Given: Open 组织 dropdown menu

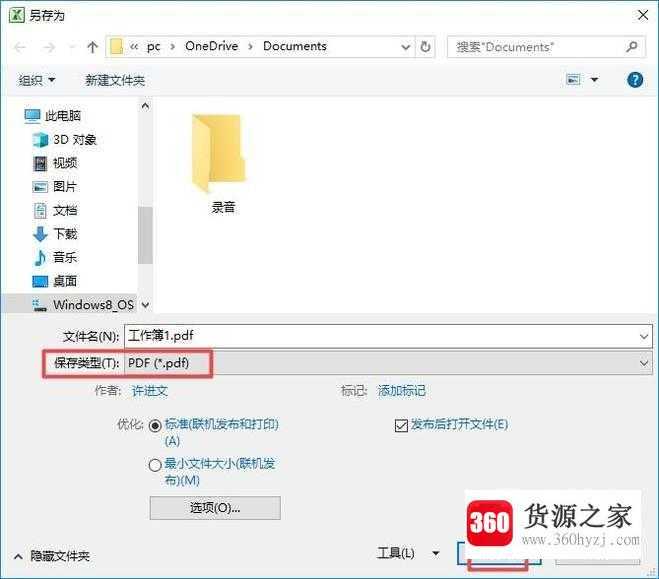Looking at the screenshot, I should coord(37,80).
